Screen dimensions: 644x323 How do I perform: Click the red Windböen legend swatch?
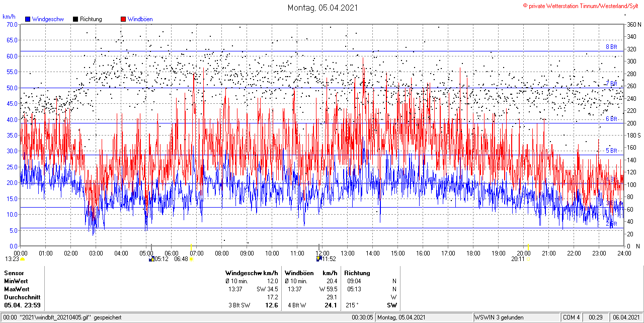(123, 19)
